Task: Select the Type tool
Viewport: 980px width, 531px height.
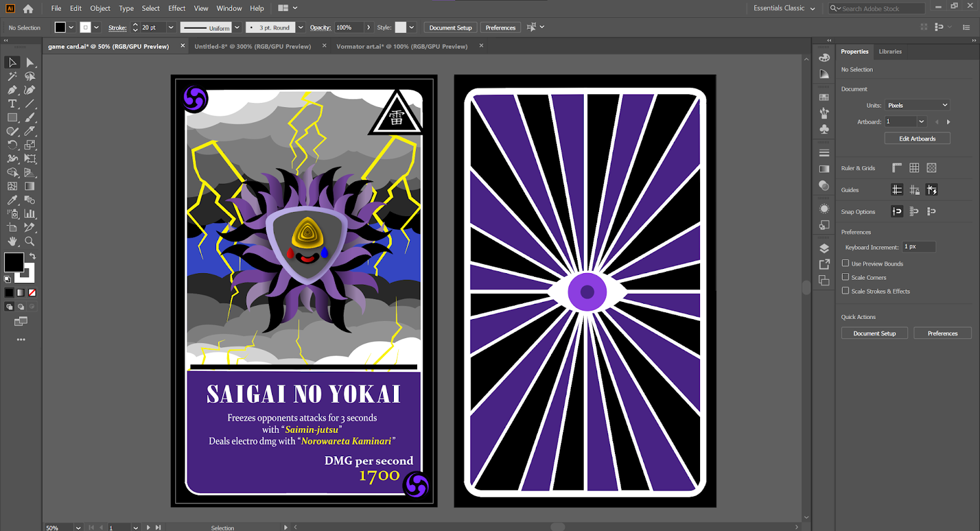Action: click(12, 104)
